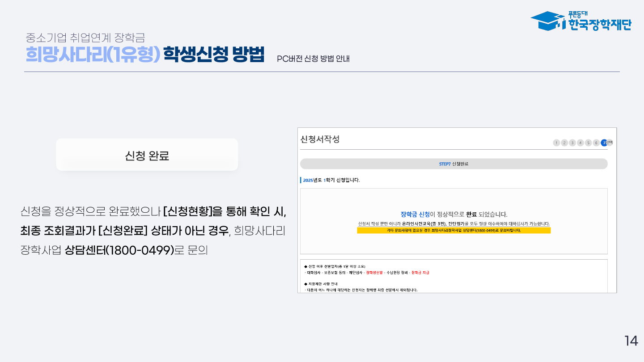This screenshot has width=644, height=362.
Task: Click the 신청서작성 page heading
Action: 320,139
